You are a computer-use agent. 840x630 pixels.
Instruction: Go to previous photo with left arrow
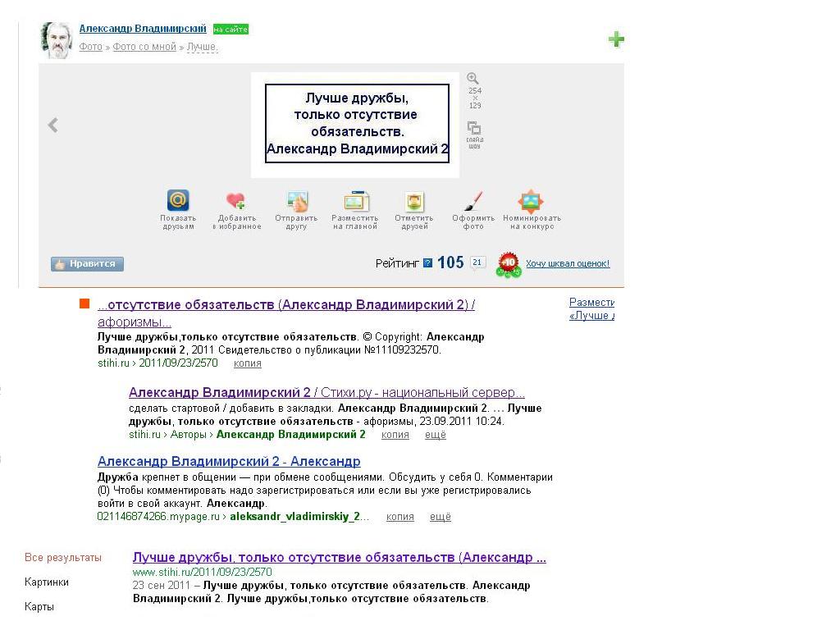point(53,126)
